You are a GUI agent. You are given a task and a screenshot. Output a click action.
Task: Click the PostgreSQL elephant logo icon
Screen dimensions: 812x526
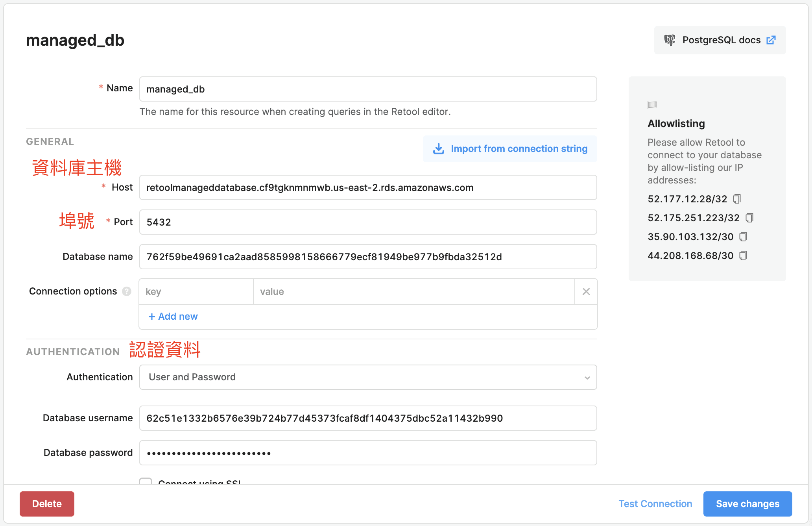[670, 40]
